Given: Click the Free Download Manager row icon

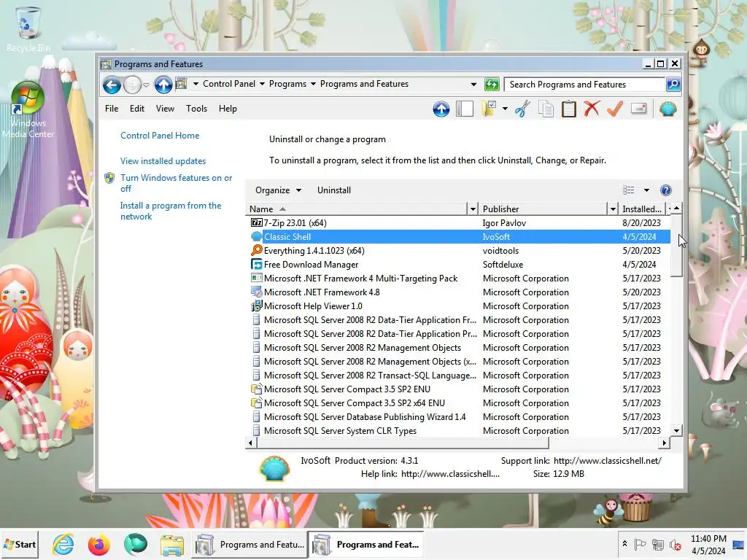Looking at the screenshot, I should 256,264.
